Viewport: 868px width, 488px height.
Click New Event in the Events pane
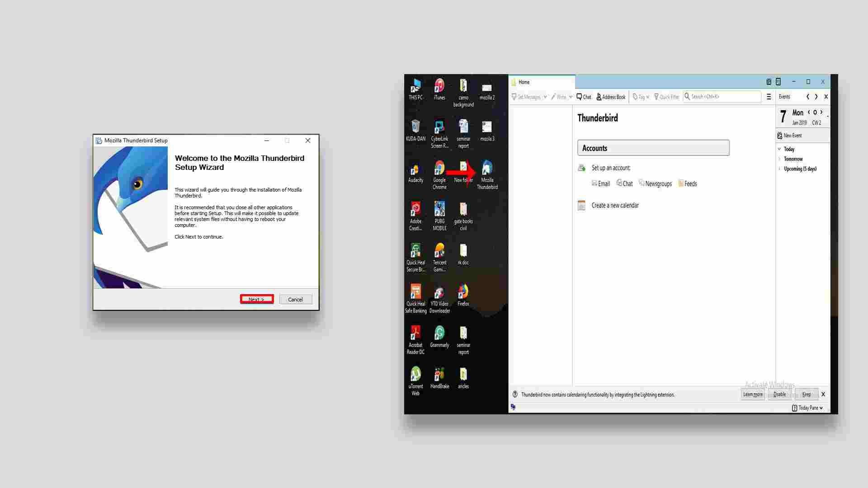(789, 136)
